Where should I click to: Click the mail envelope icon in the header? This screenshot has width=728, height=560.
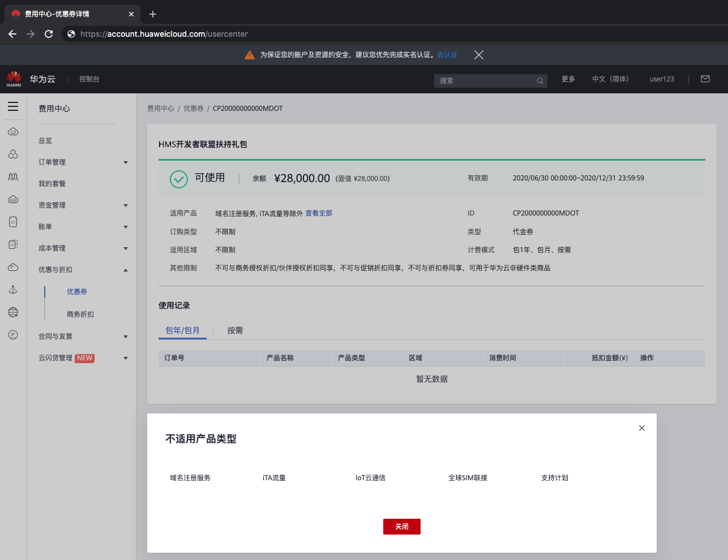point(705,79)
